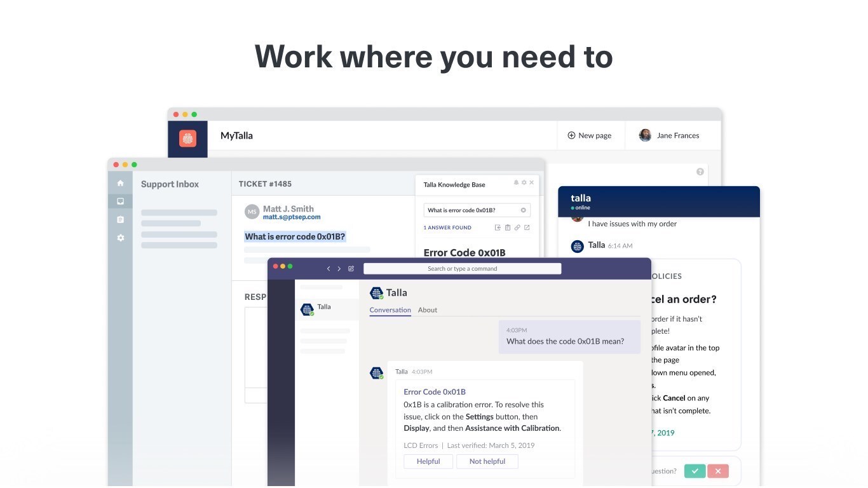The image size is (868, 488).
Task: Click the Support Inbox heading
Action: click(x=170, y=184)
